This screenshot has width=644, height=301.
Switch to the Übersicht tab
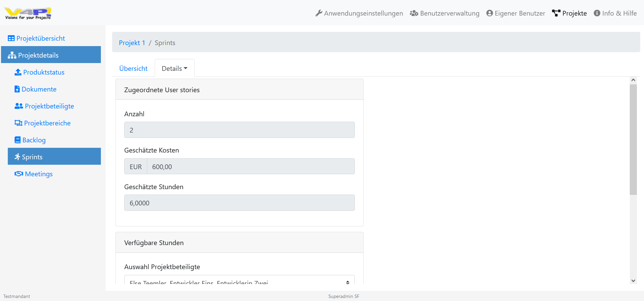(x=133, y=68)
